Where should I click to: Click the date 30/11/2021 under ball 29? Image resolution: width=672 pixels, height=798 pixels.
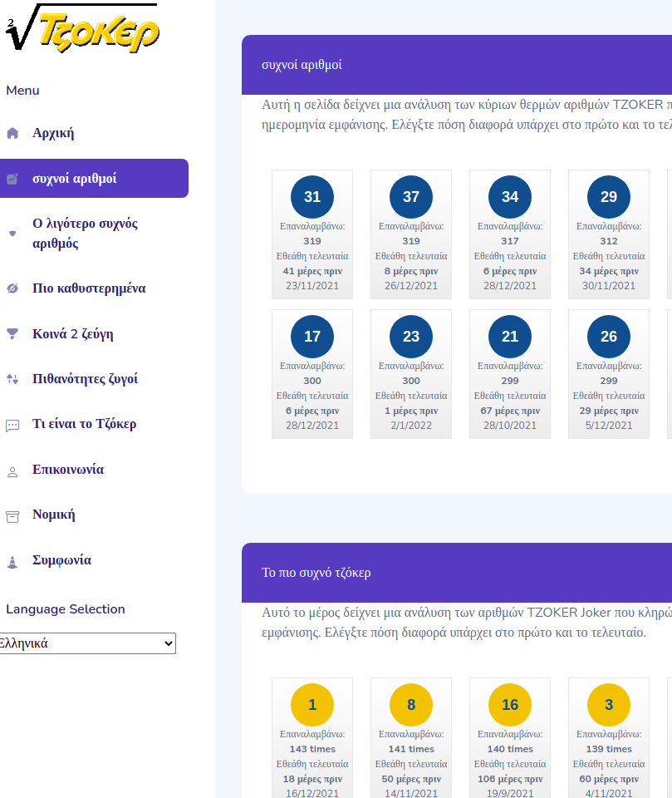(x=608, y=285)
